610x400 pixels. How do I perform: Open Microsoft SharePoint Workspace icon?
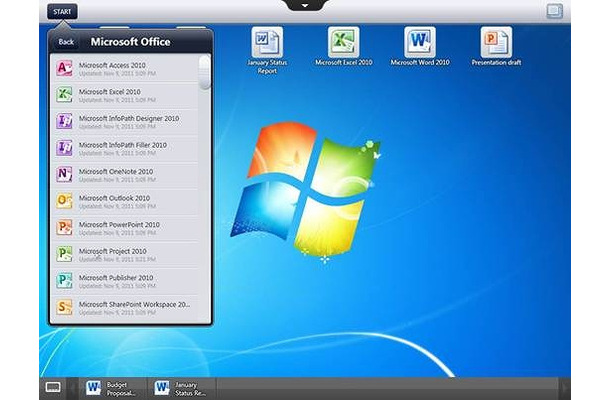[64, 307]
